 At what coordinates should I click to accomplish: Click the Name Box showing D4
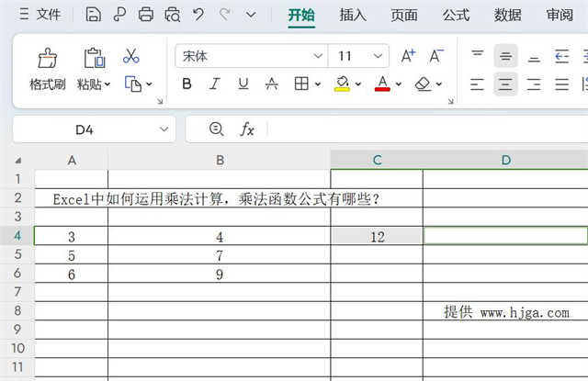[x=85, y=129]
